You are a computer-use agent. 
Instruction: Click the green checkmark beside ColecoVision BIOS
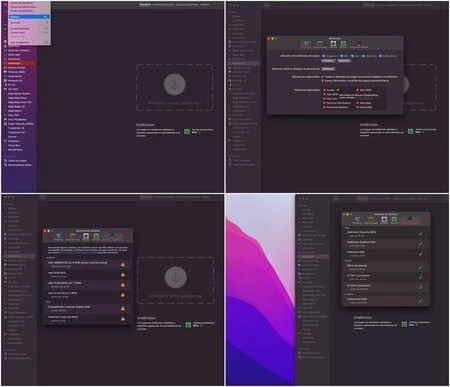pyautogui.click(x=420, y=301)
